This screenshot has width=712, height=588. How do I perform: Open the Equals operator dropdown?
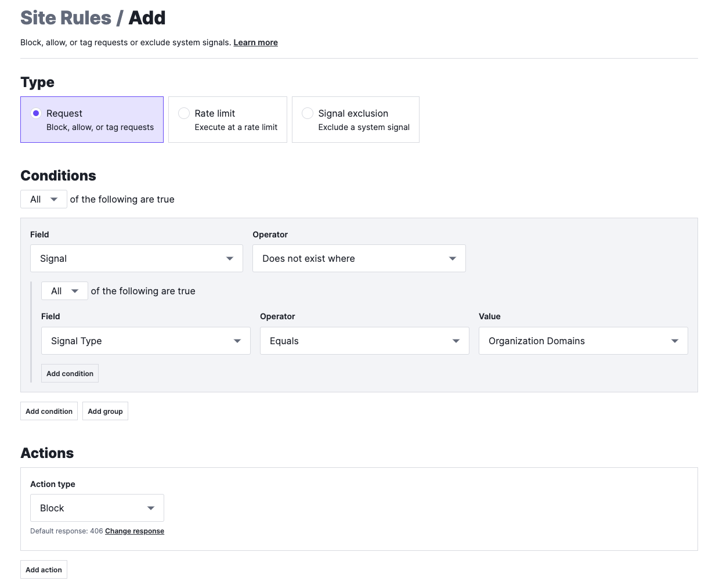[364, 341]
